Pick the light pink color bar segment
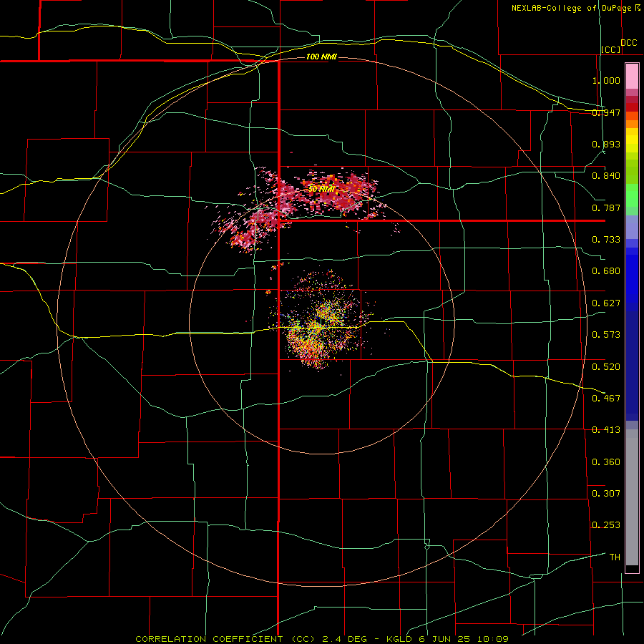The image size is (644, 644). pos(632,77)
